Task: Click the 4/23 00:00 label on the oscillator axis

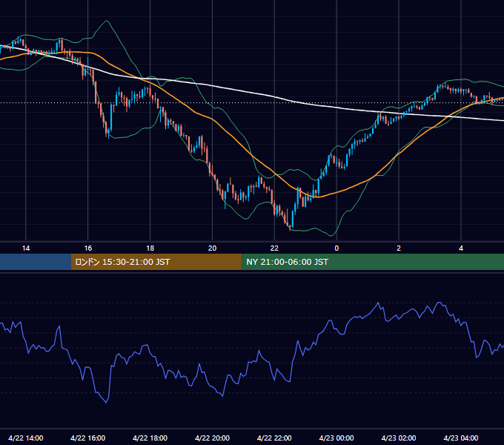Action: 336,438
